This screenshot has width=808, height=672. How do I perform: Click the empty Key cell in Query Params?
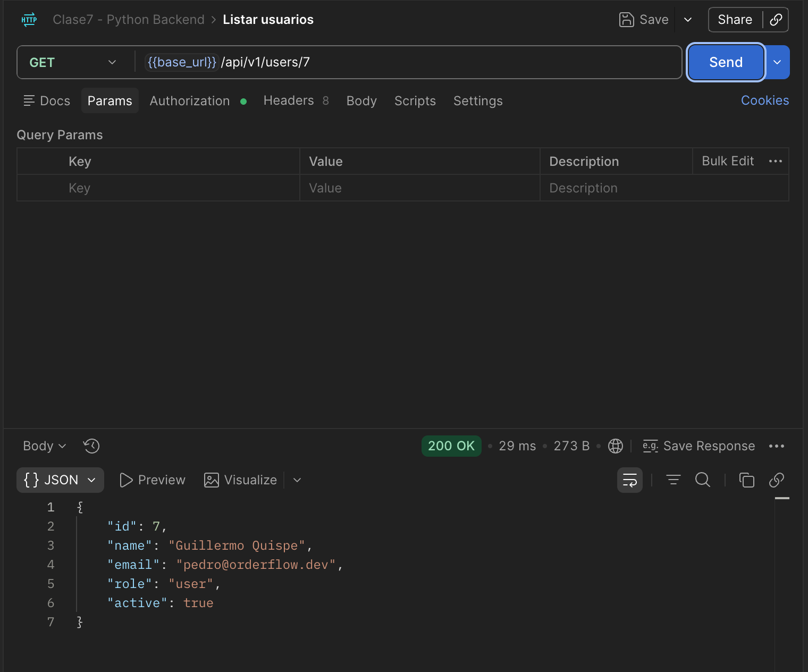point(158,188)
